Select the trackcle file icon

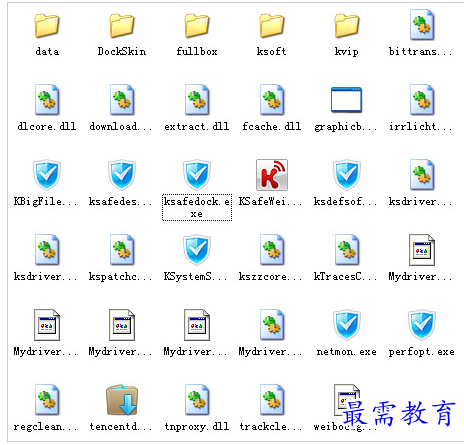click(x=272, y=400)
